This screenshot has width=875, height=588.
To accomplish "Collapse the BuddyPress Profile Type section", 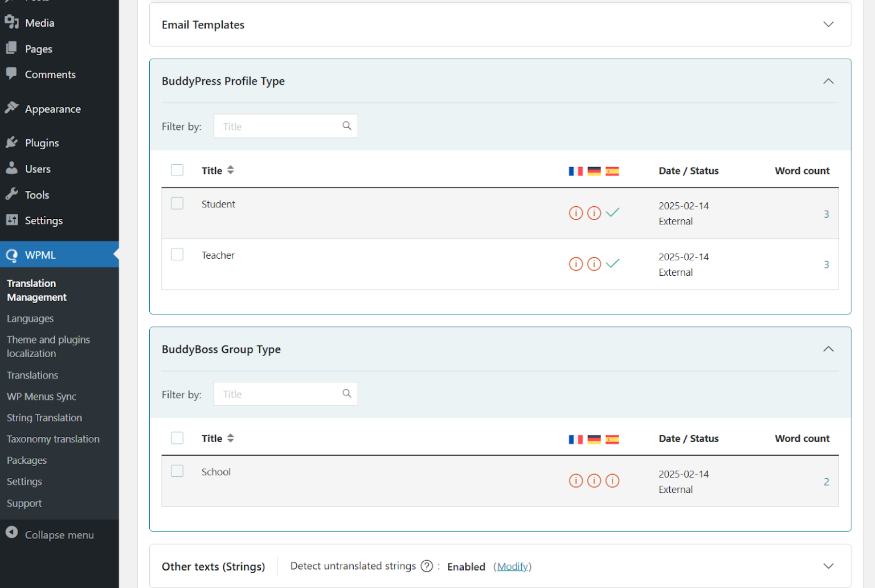I will point(828,81).
